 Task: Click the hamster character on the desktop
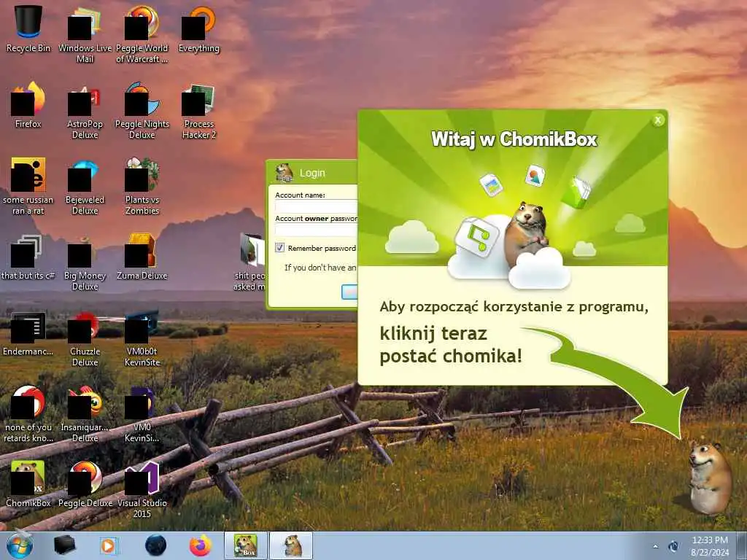point(711,477)
